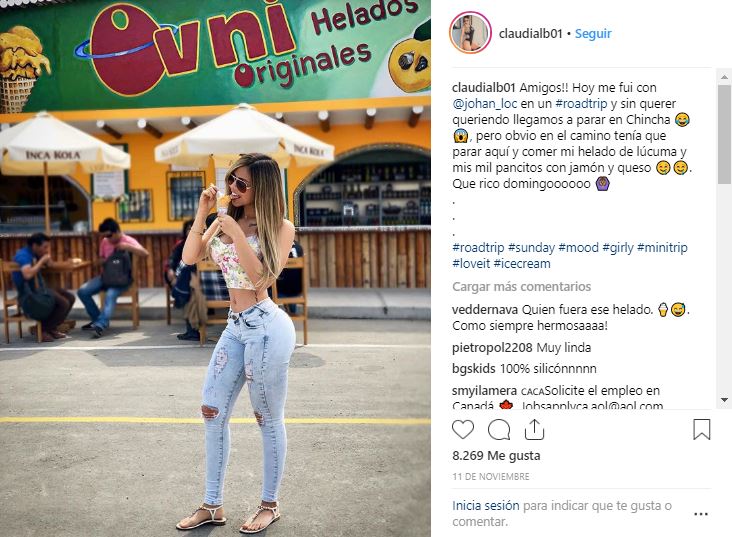Viewport: 732px width, 537px height.
Task: Load more comments via Cargar más comentarios
Action: tap(521, 286)
